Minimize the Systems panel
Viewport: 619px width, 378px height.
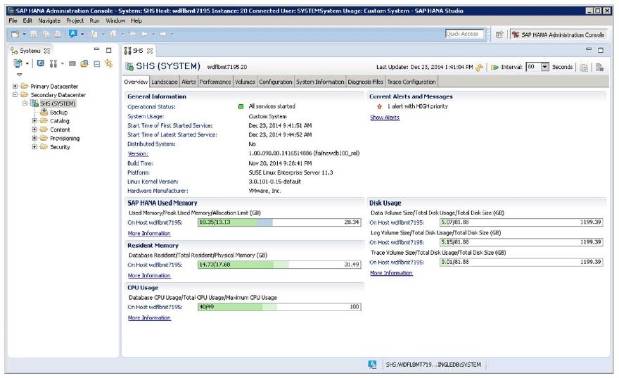(97, 50)
